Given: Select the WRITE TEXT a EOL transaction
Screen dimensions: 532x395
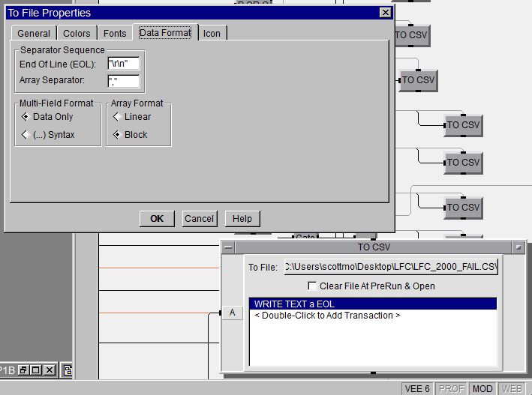Looking at the screenshot, I should [x=372, y=304].
